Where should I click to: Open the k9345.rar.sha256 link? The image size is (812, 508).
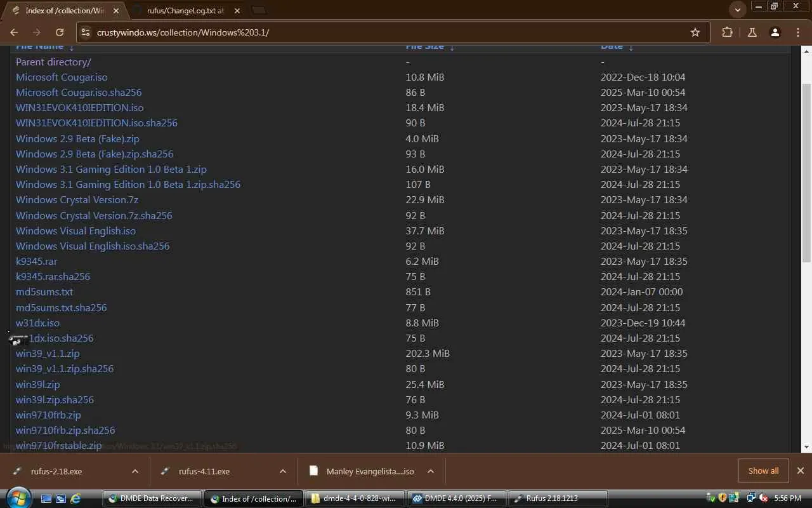[x=53, y=276]
